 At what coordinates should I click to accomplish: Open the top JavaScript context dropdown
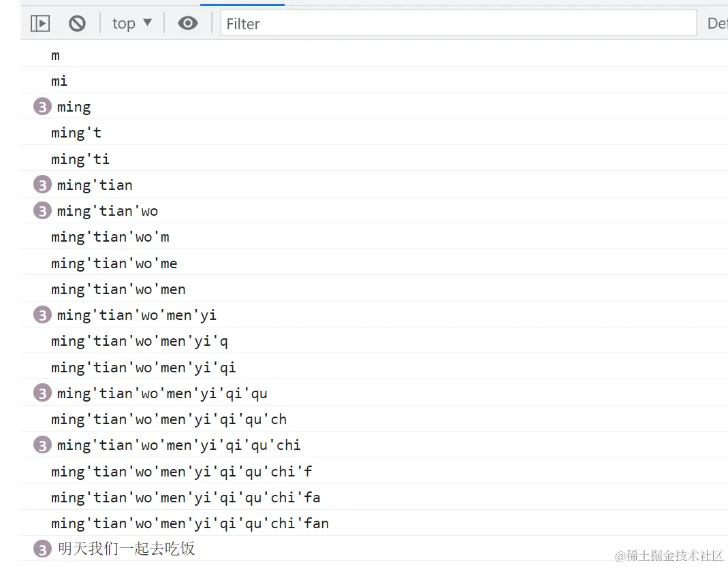point(132,23)
